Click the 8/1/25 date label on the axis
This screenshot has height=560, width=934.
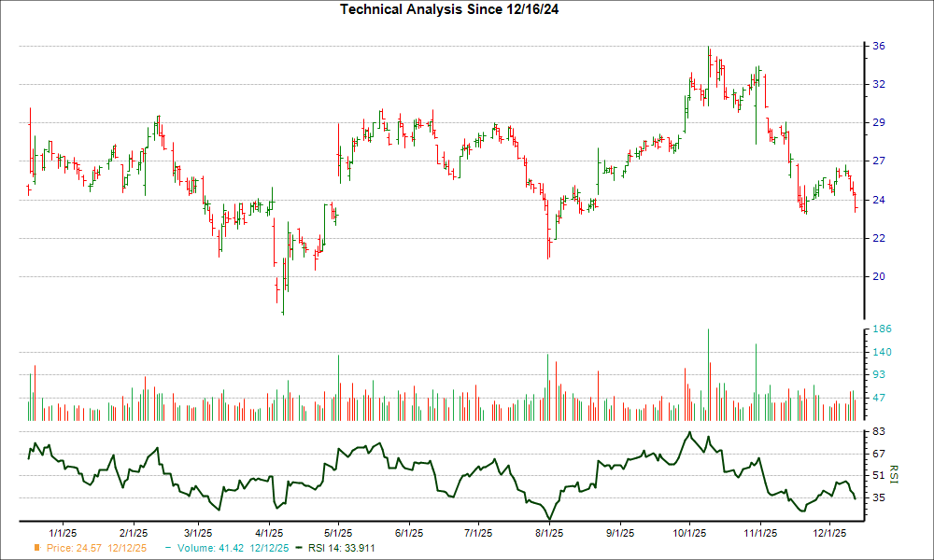click(x=549, y=528)
